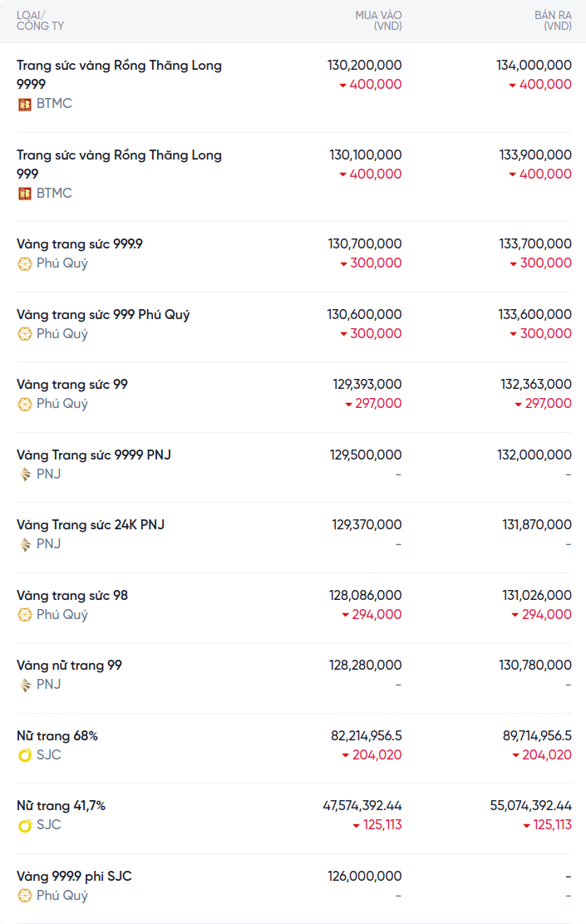
Task: Click the LOẠI/CÔNG TY column header
Action: point(40,21)
